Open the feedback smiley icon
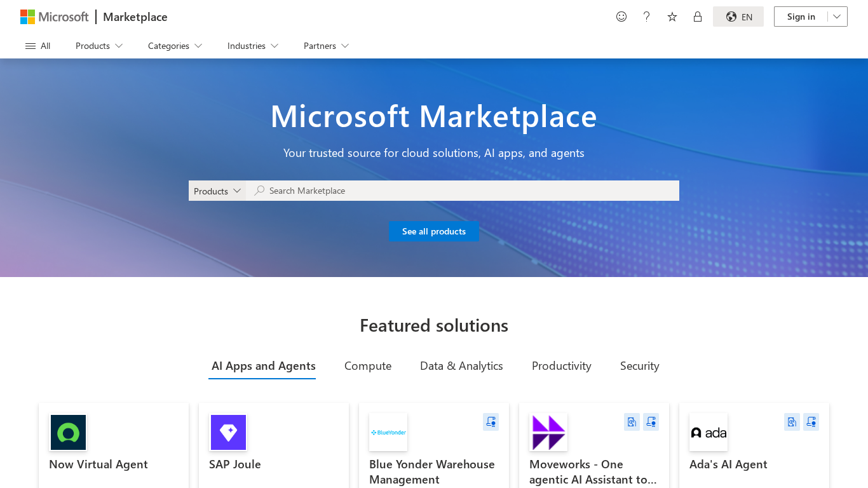 pyautogui.click(x=621, y=17)
